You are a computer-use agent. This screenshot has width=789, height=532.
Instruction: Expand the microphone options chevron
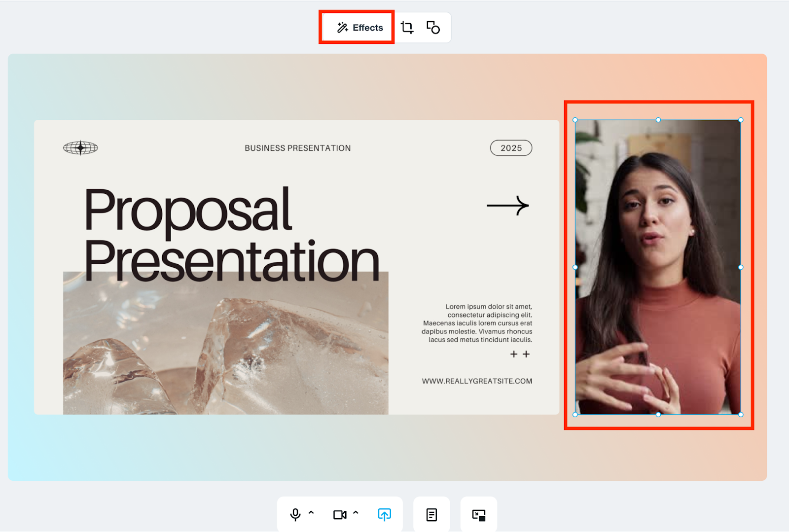(x=311, y=513)
